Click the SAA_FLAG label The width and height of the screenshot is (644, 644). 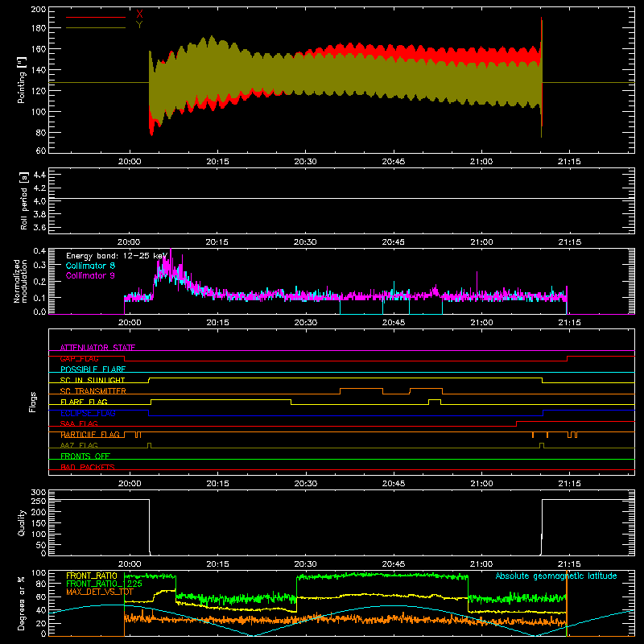(x=79, y=423)
